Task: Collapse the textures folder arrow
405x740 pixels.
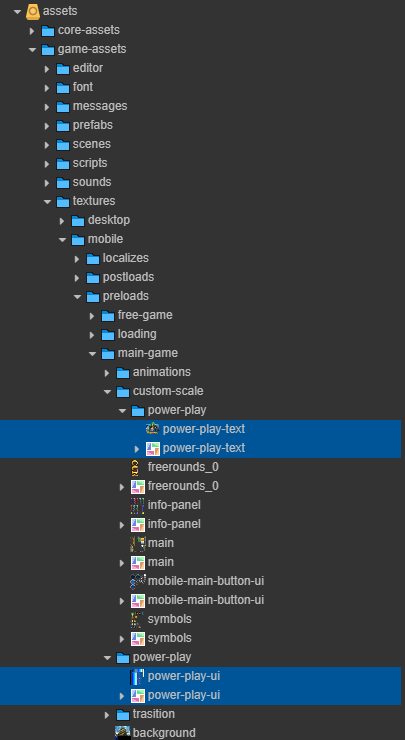Action: [47, 202]
